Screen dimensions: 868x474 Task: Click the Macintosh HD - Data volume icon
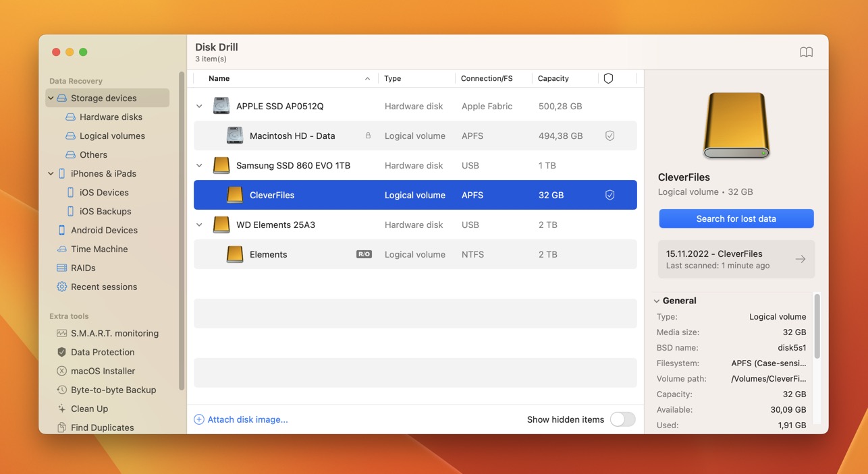click(x=235, y=136)
